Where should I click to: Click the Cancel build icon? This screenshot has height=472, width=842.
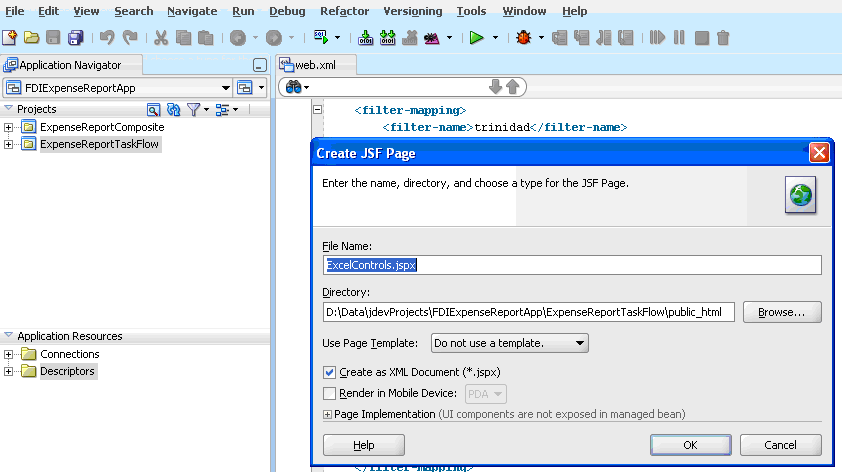pos(410,38)
